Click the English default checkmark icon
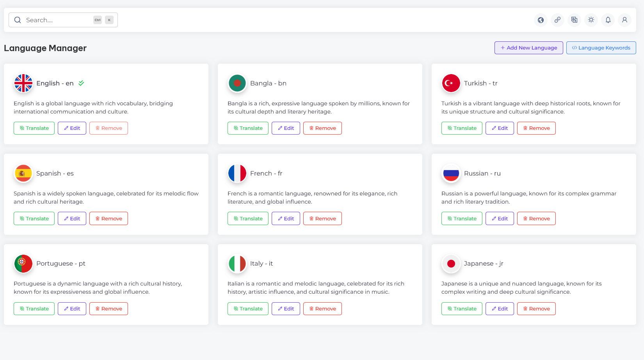Viewport: 644px width, 360px height. pyautogui.click(x=81, y=83)
